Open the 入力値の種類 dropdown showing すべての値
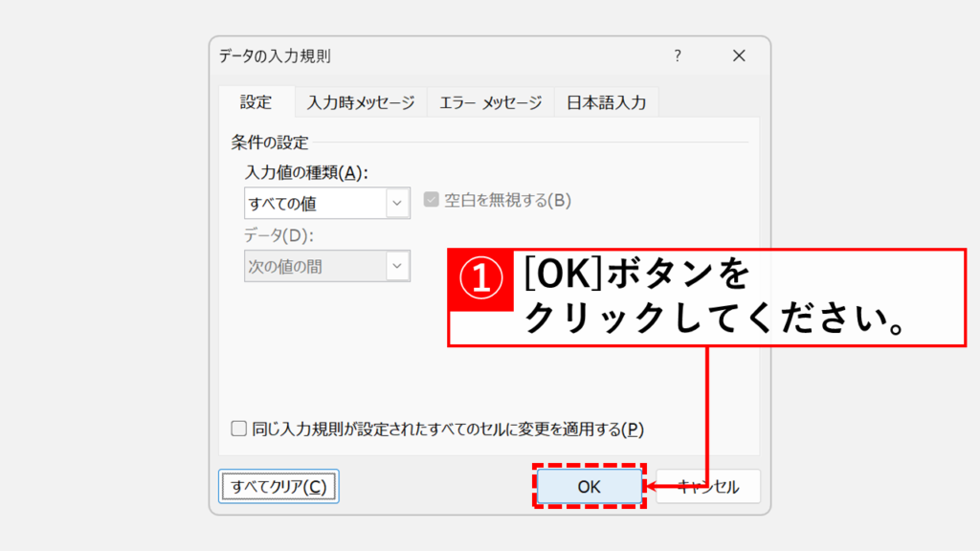 (327, 203)
